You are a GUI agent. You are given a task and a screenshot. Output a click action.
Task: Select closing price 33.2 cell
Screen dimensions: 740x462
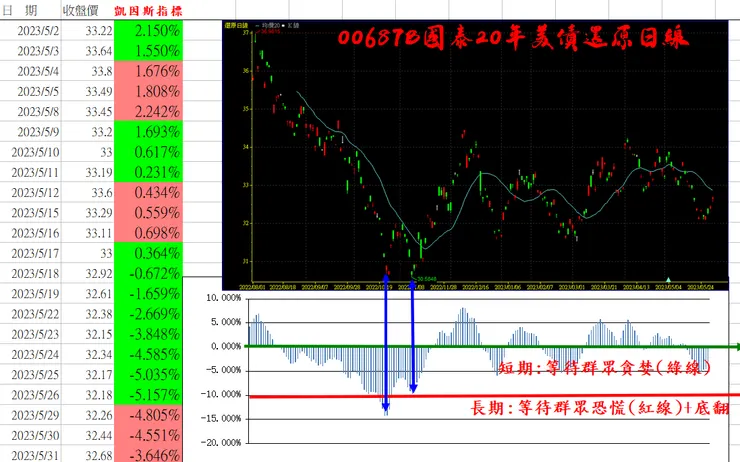pos(87,132)
